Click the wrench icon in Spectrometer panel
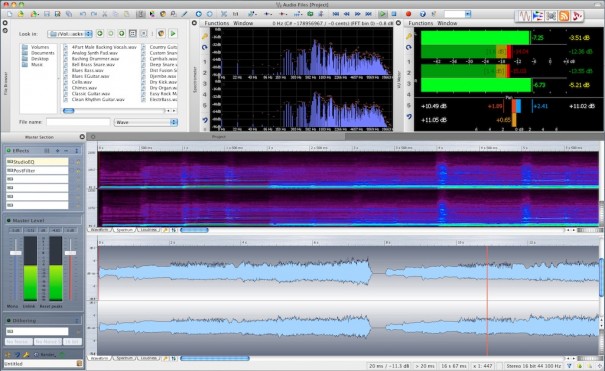 (x=204, y=36)
